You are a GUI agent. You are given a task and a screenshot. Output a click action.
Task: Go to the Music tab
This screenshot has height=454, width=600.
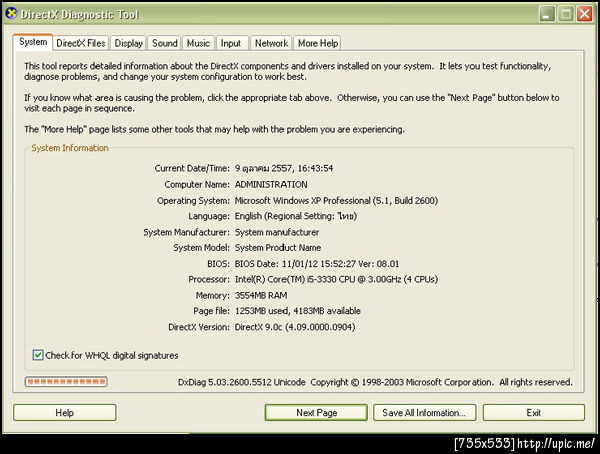point(198,43)
